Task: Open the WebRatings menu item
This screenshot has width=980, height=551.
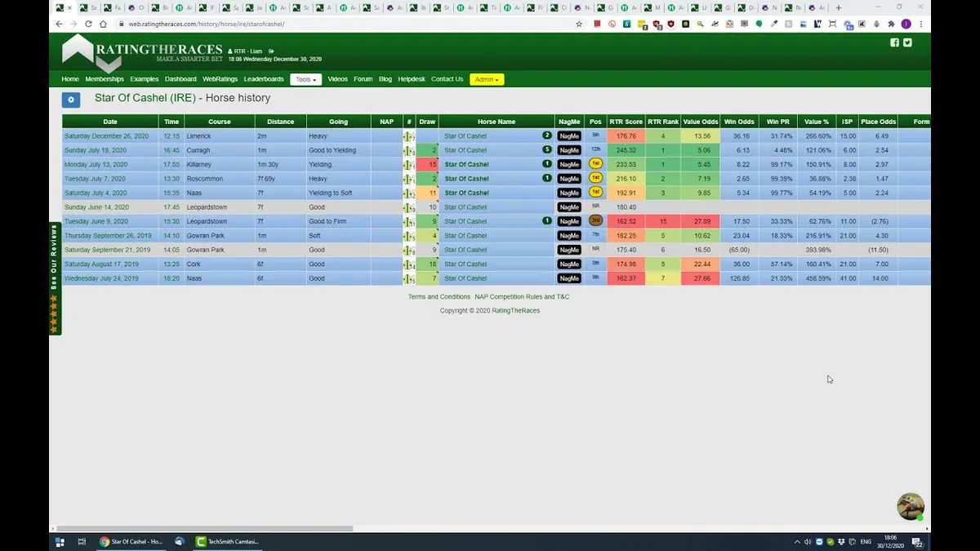Action: 220,79
